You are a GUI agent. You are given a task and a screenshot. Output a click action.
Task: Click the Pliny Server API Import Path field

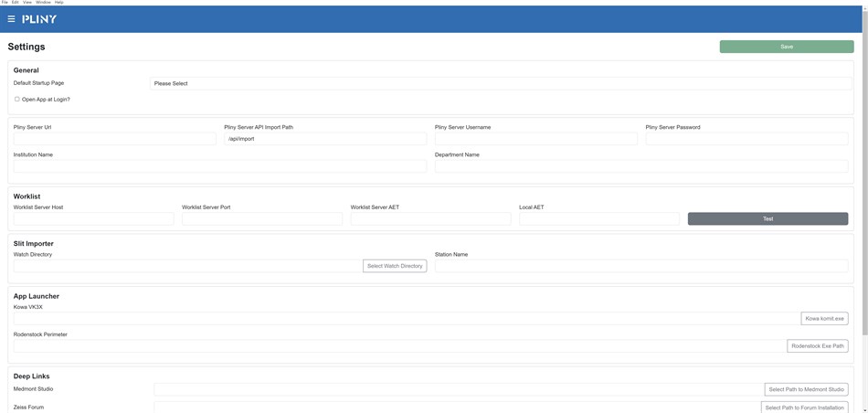325,139
